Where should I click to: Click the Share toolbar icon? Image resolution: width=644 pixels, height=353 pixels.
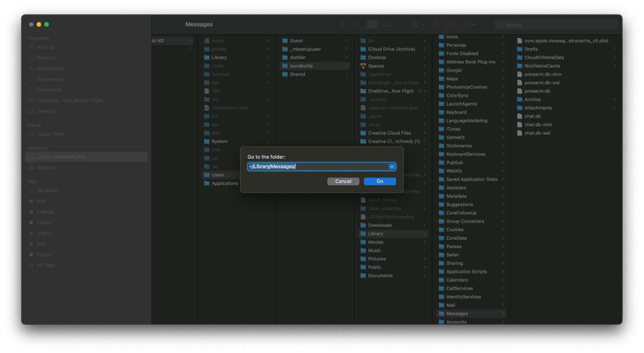pos(436,24)
